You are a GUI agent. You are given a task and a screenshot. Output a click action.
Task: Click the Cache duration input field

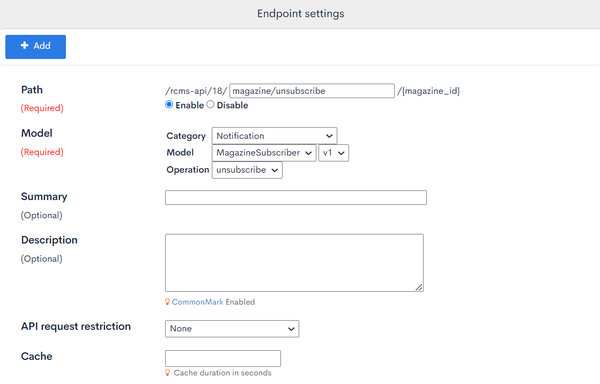pyautogui.click(x=223, y=358)
